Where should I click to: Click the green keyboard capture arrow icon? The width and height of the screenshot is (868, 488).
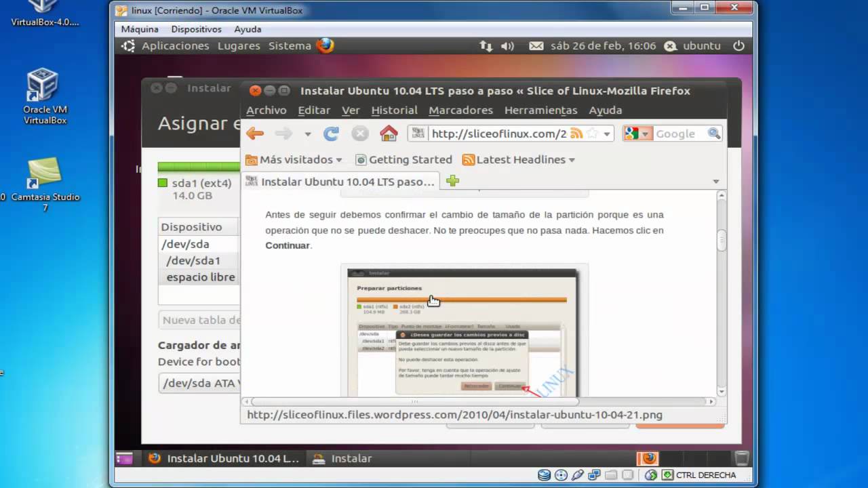[668, 475]
